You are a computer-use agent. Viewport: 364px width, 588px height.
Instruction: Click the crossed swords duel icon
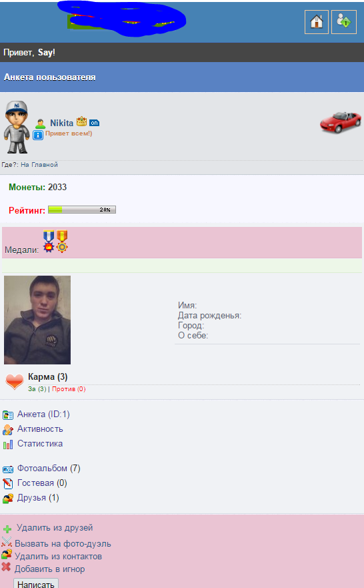coord(7,541)
